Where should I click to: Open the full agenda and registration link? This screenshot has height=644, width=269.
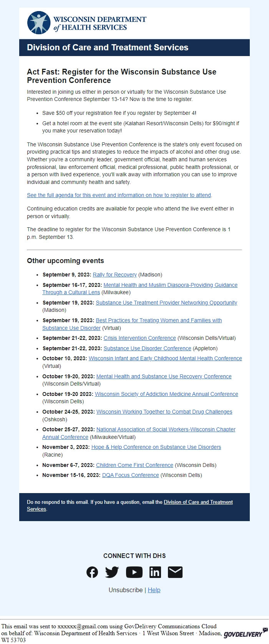pyautogui.click(x=119, y=195)
